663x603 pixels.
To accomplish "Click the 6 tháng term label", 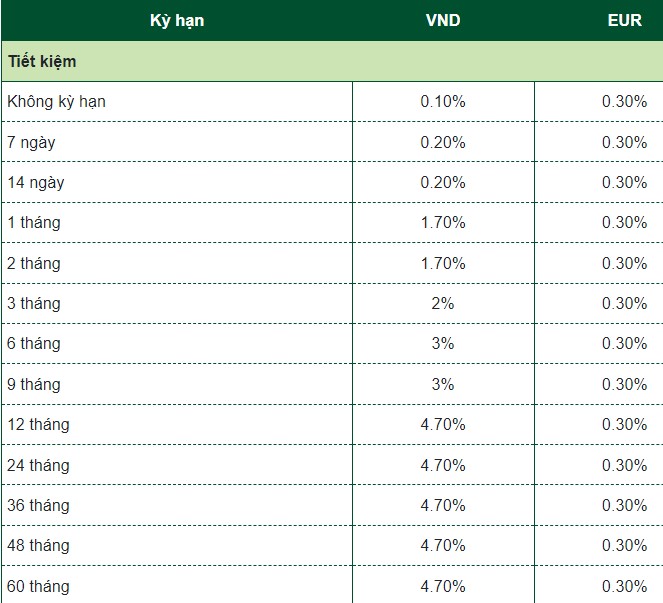I will [33, 343].
